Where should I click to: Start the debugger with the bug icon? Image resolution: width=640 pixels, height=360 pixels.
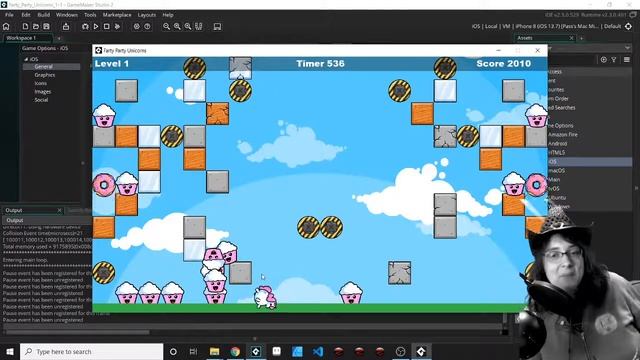[85, 27]
